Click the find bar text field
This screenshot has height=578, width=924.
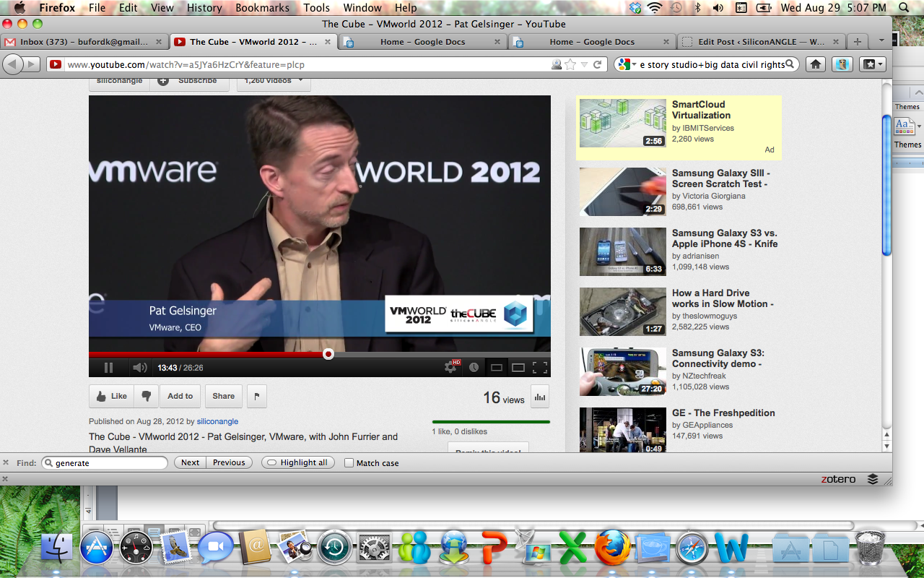(x=105, y=462)
